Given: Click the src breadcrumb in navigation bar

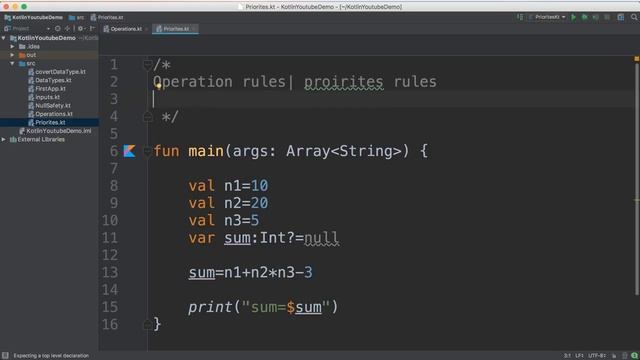Looking at the screenshot, I should pos(77,18).
